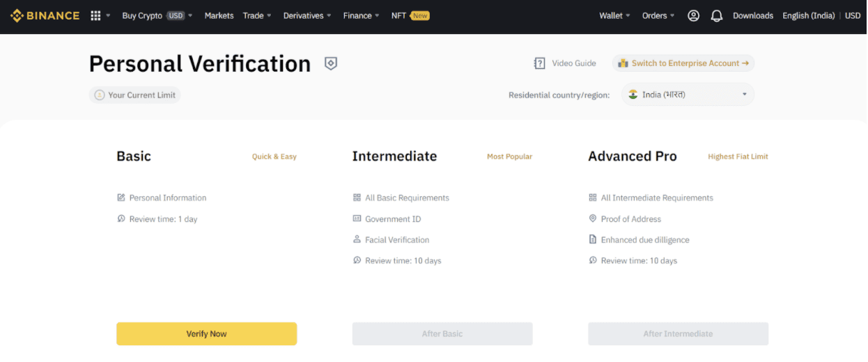The width and height of the screenshot is (868, 362).
Task: Click the Basic tier heading
Action: tap(134, 156)
